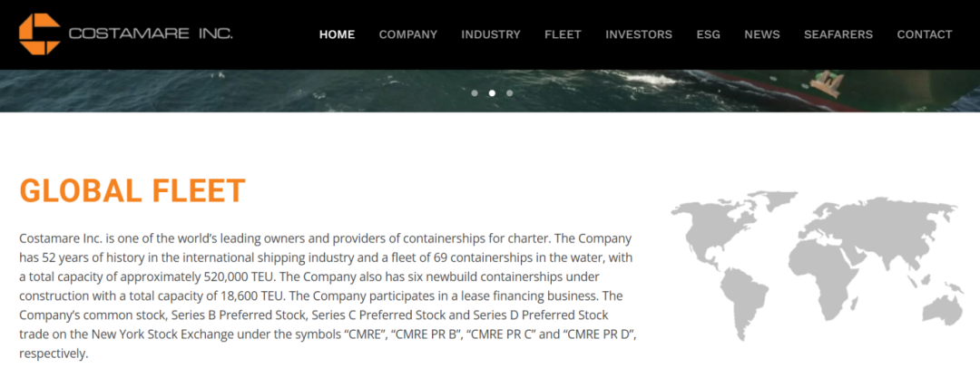Viewport: 980px width, 378px height.
Task: Click the ocean hero banner image
Action: [x=272, y=91]
